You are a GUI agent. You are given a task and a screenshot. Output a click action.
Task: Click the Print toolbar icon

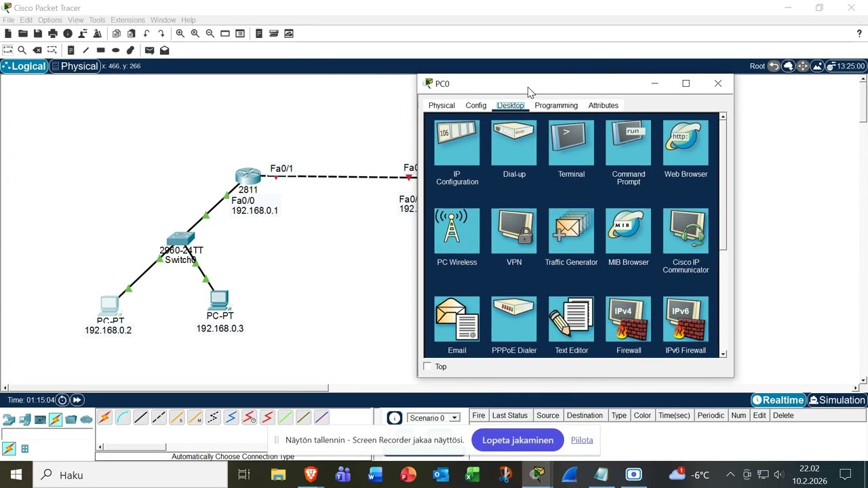53,33
